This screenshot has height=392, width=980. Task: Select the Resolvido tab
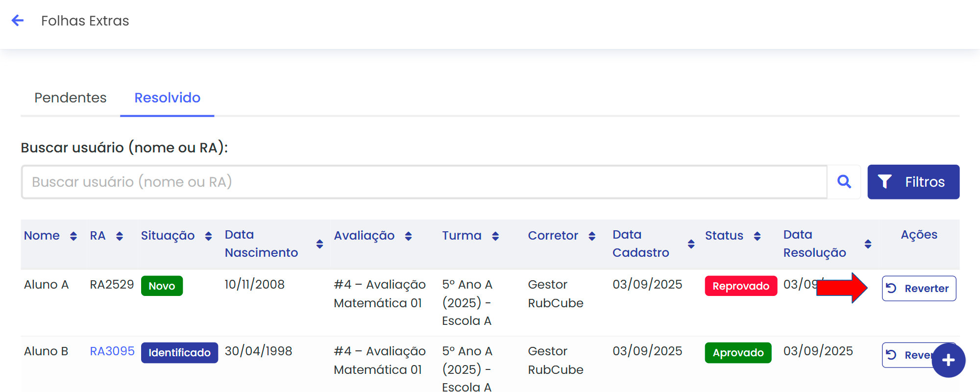[167, 98]
